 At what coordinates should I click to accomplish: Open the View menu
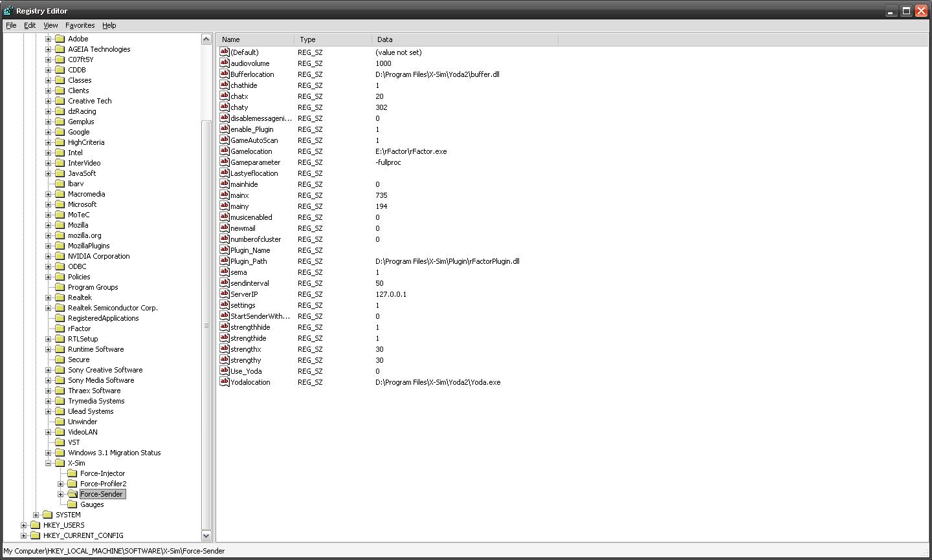[50, 25]
